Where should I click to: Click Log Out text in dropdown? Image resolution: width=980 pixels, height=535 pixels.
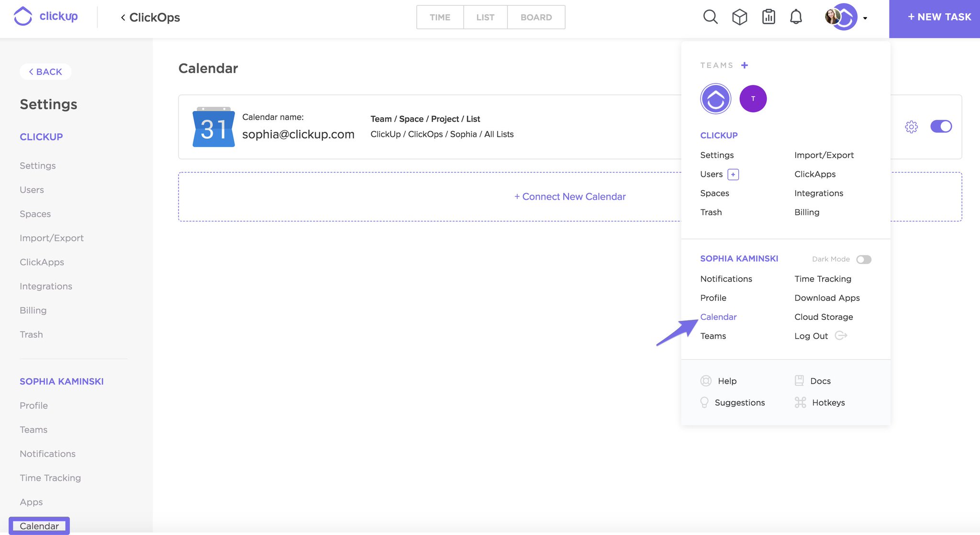(x=811, y=336)
